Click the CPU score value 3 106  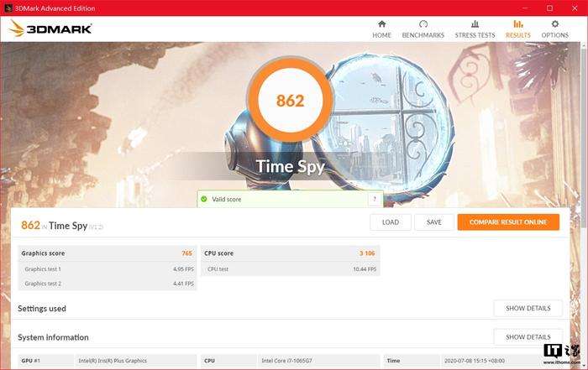coord(367,253)
